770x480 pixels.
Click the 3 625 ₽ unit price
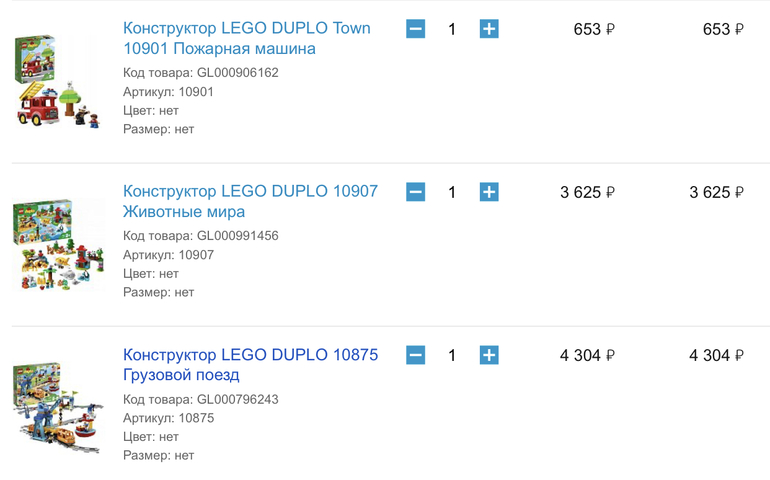click(x=587, y=192)
